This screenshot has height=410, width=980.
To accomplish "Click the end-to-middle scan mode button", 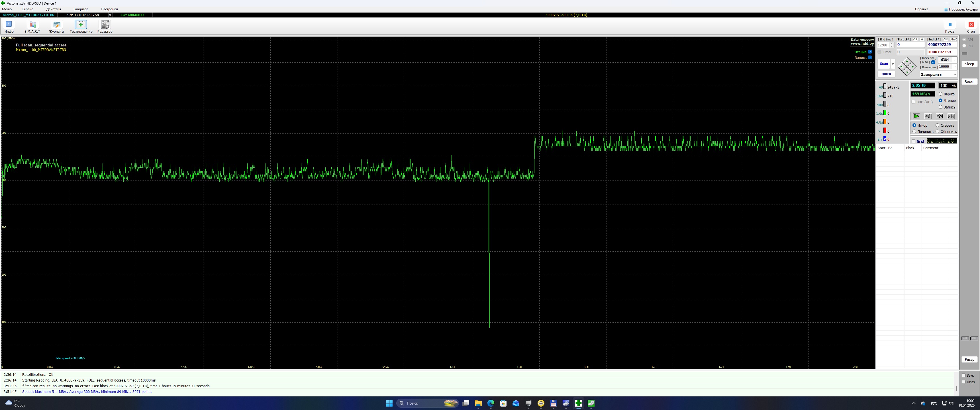I will click(x=951, y=116).
